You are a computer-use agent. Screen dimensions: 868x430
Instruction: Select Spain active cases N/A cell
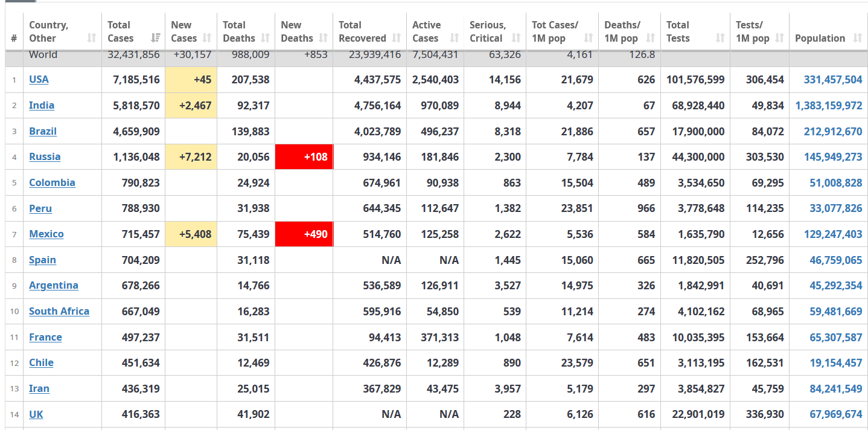point(435,260)
